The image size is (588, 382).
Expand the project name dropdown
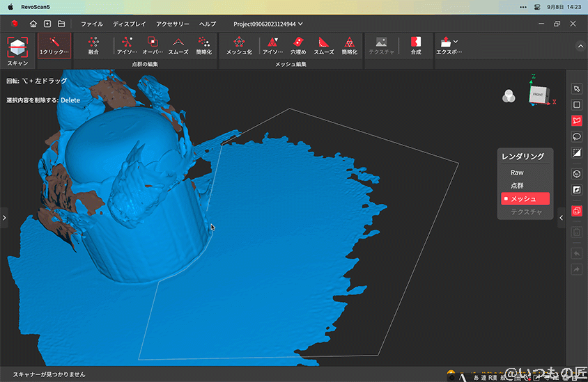300,24
